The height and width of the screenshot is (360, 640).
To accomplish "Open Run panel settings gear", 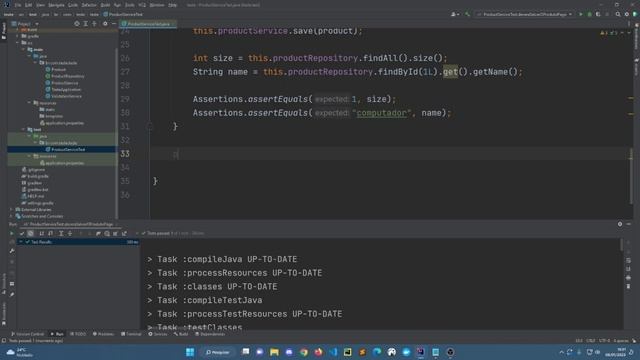I will (620, 224).
